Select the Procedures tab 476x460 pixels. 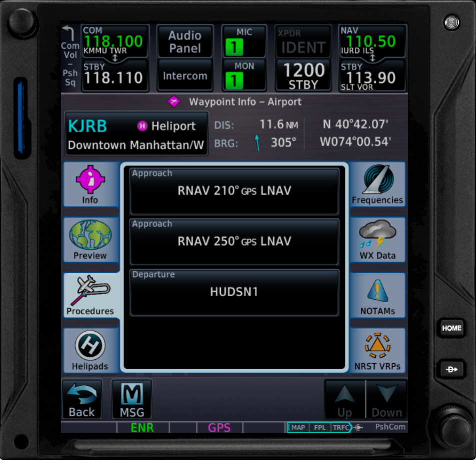coord(90,295)
